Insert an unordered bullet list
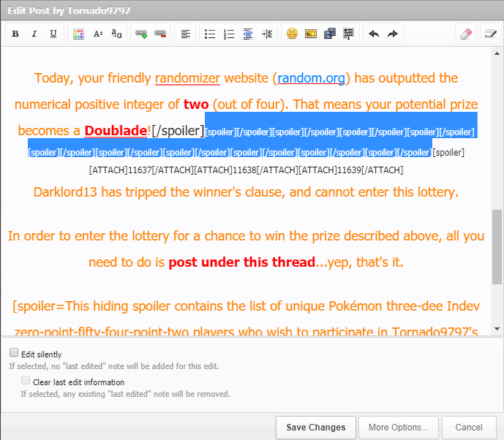The image size is (504, 440). tap(210, 34)
